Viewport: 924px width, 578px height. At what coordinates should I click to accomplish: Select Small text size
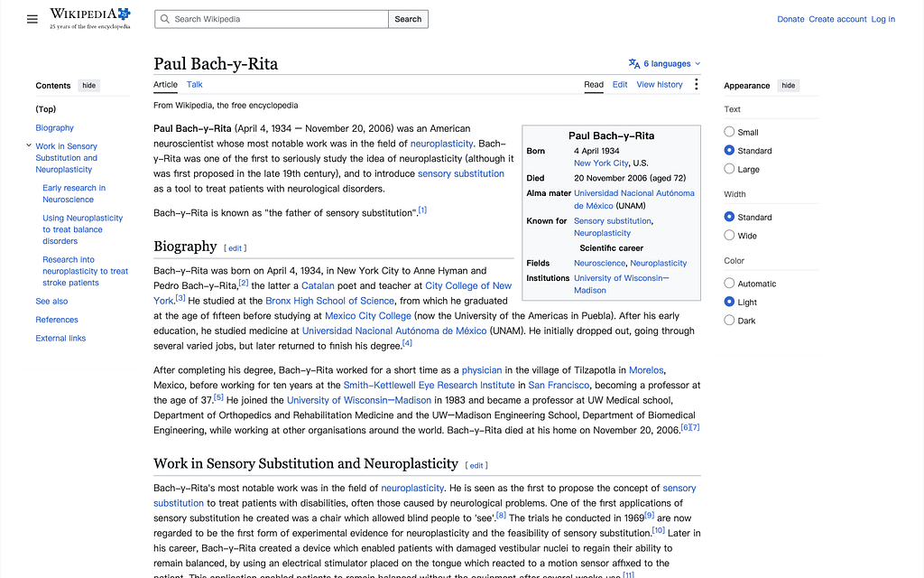729,132
